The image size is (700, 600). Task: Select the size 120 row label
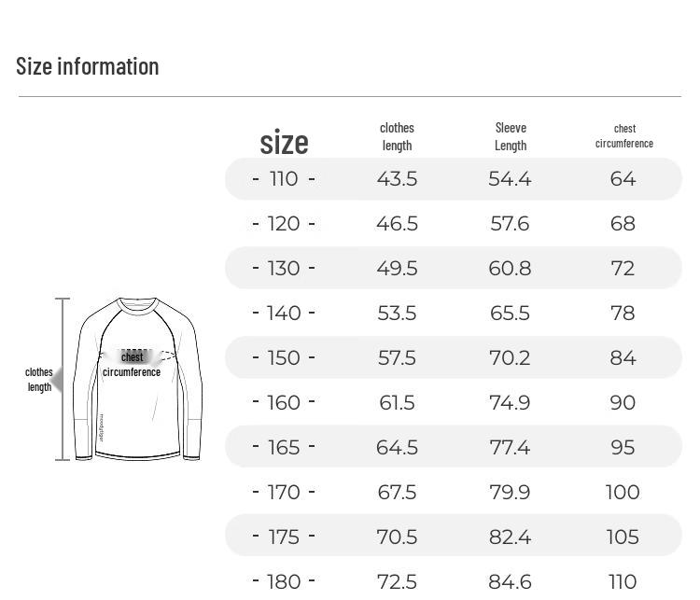[x=284, y=223]
